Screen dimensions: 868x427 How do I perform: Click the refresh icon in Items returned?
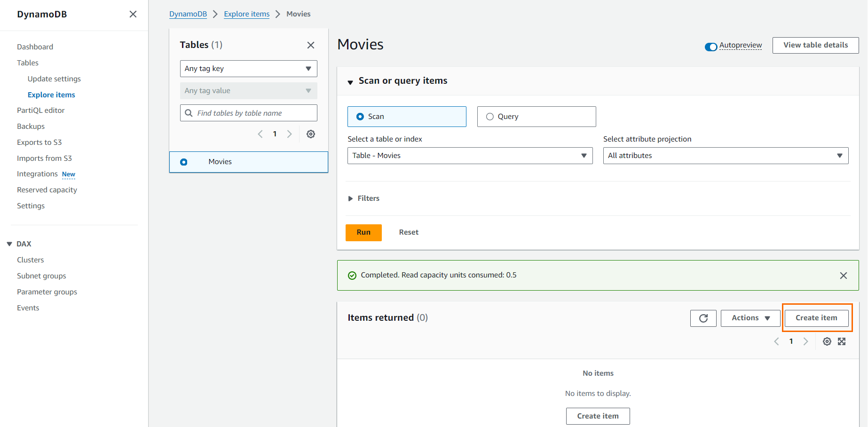tap(703, 318)
